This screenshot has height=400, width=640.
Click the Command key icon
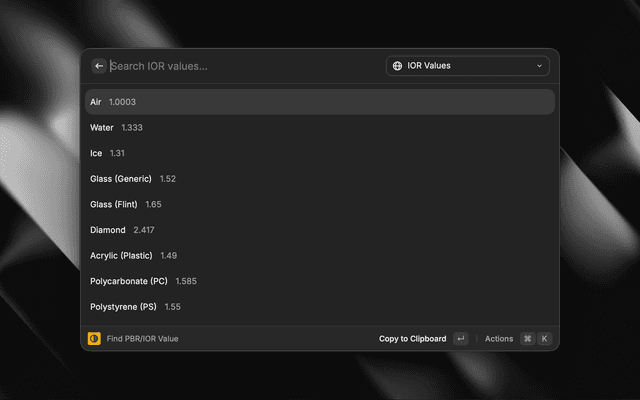[x=527, y=339]
